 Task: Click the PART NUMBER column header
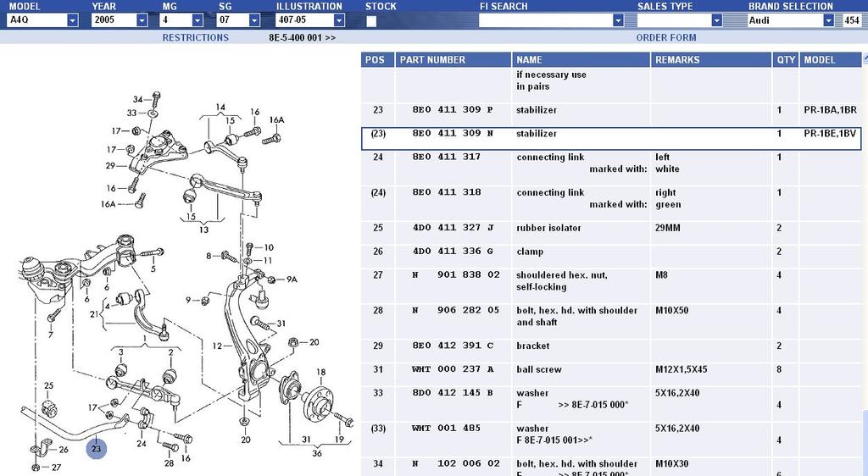[432, 60]
